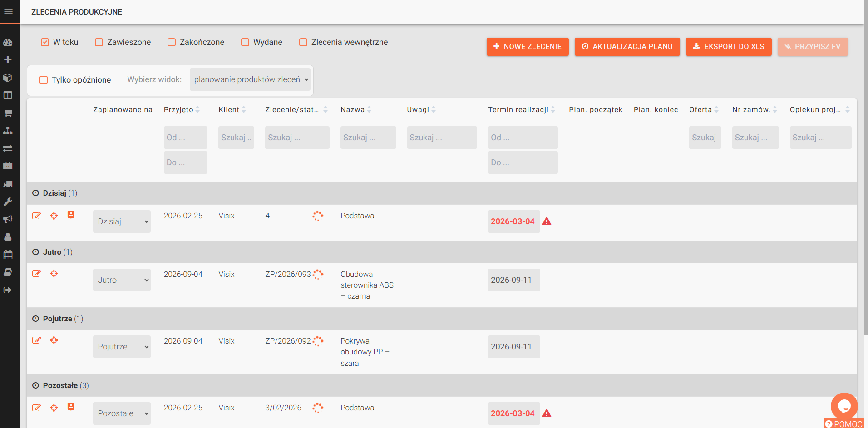Click EKSPORT DO XLS button
Viewport: 868px width, 428px height.
click(x=729, y=47)
